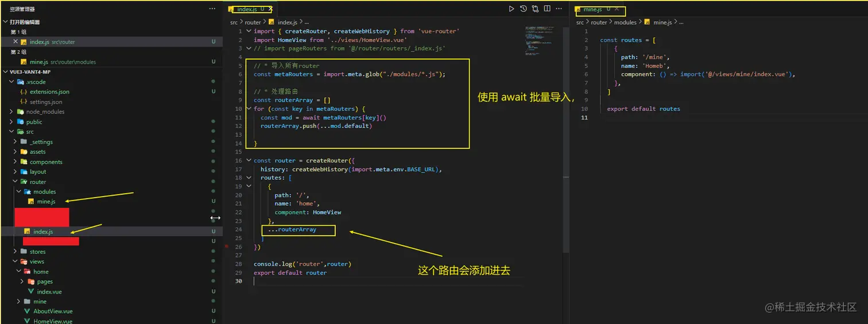Fold the routes array at line 18
Viewport: 868px width, 324px height.
tap(249, 178)
